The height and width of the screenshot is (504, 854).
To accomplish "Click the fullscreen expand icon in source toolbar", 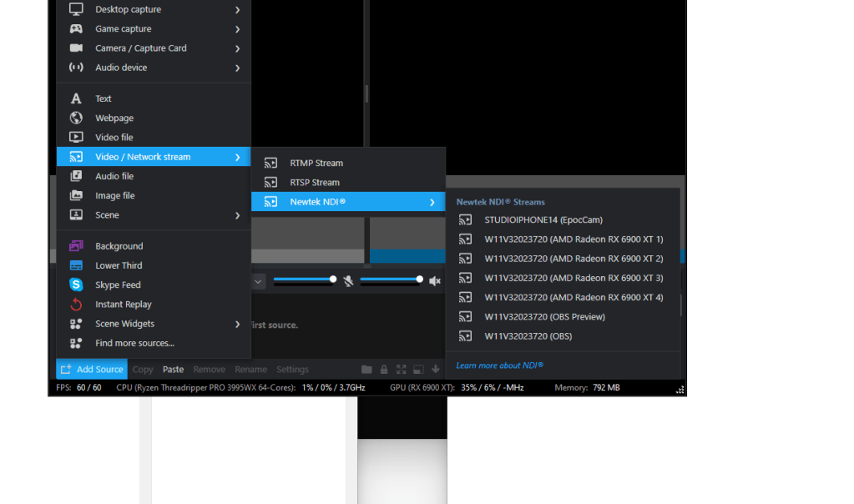I will (x=402, y=370).
